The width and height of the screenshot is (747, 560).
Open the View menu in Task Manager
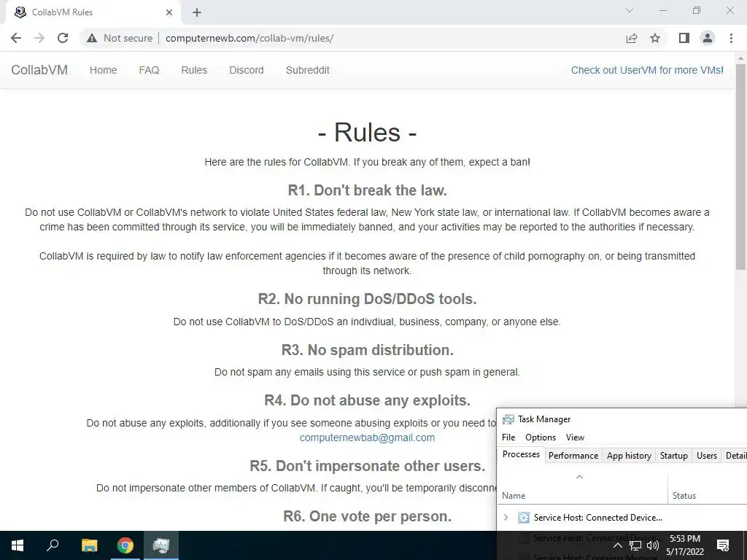575,437
